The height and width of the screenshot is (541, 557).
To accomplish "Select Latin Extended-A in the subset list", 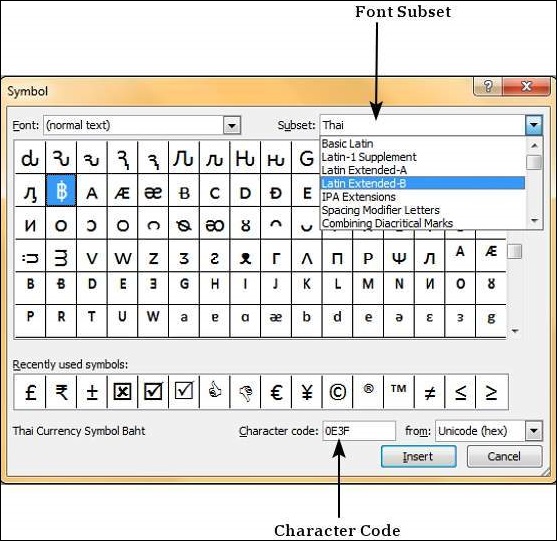I will [422, 170].
